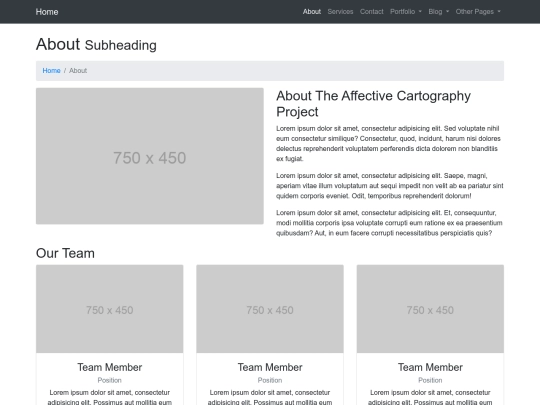The height and width of the screenshot is (405, 540).
Task: Click the paragraph containing 'Saepe, magni'
Action: (390, 186)
